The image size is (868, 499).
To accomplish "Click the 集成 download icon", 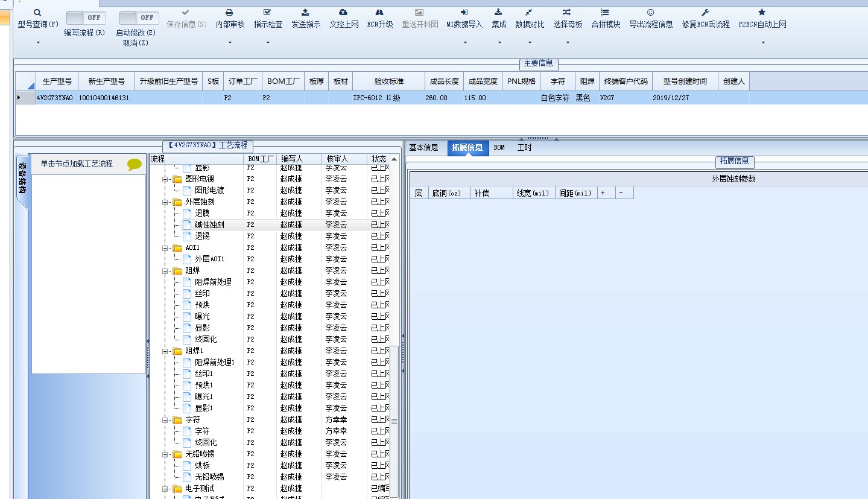I will (x=498, y=12).
